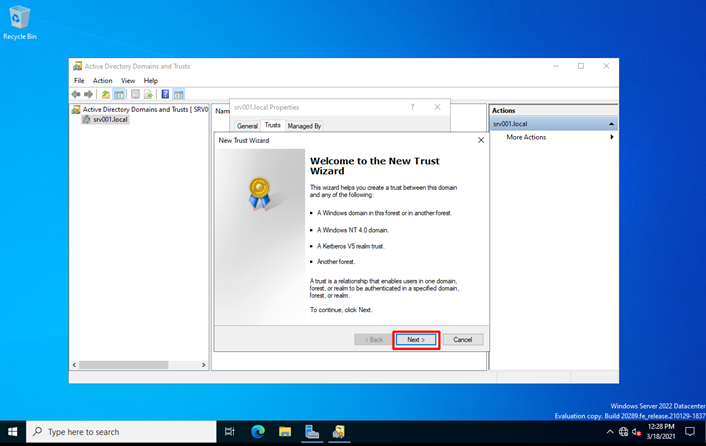Switch to the Trusts tab in Properties

[272, 125]
